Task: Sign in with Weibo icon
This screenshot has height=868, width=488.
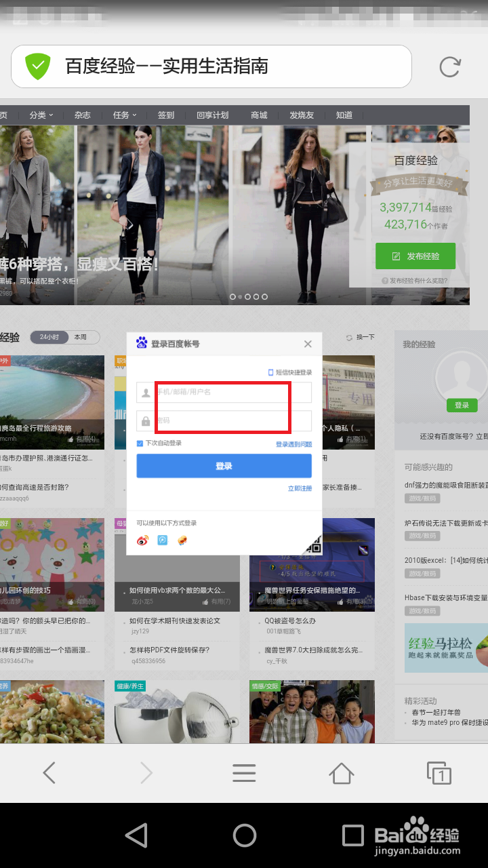Action: pyautogui.click(x=142, y=540)
